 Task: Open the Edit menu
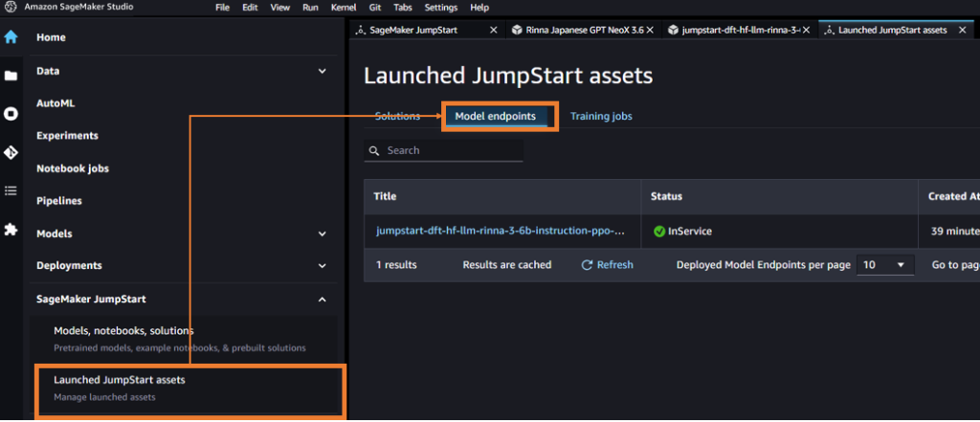[250, 8]
